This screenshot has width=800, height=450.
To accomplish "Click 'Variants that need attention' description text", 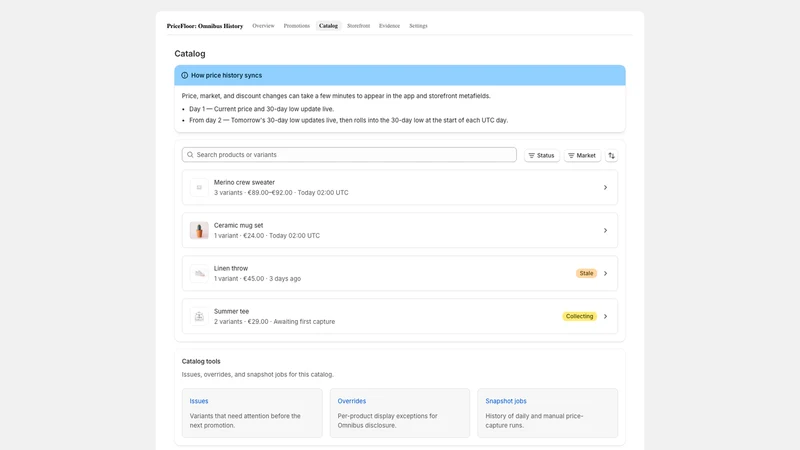I will [245, 420].
